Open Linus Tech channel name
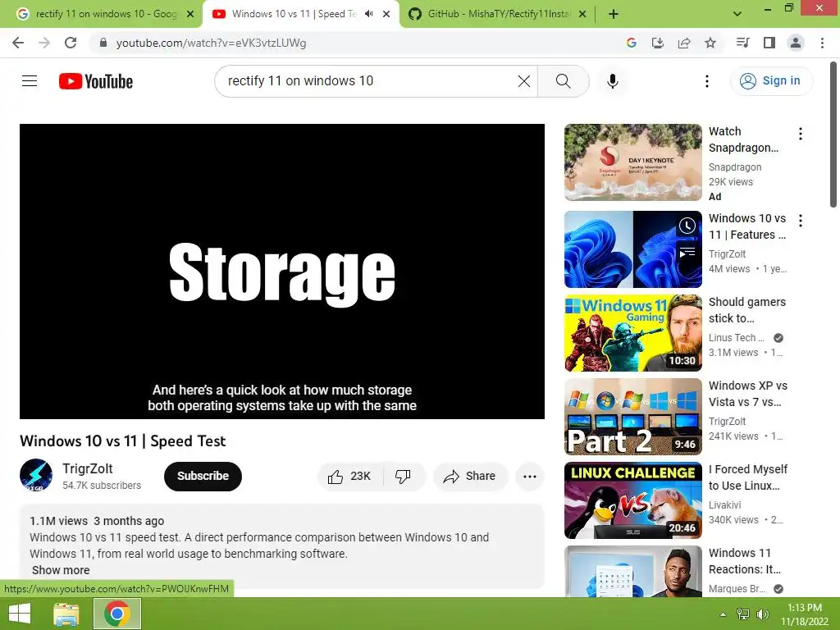Viewport: 840px width, 630px height. [736, 337]
